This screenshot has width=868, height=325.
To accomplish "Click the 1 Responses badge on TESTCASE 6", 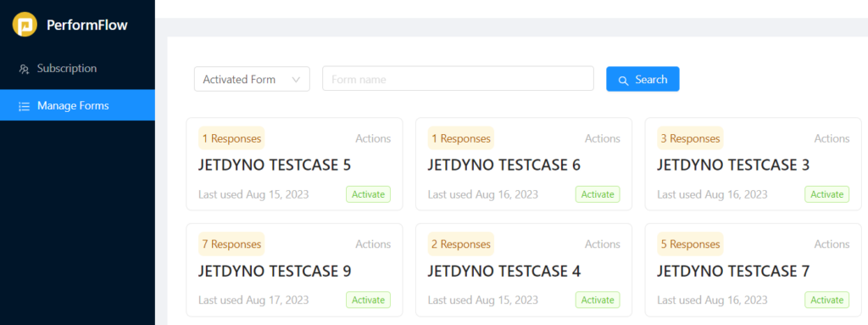I will [461, 138].
